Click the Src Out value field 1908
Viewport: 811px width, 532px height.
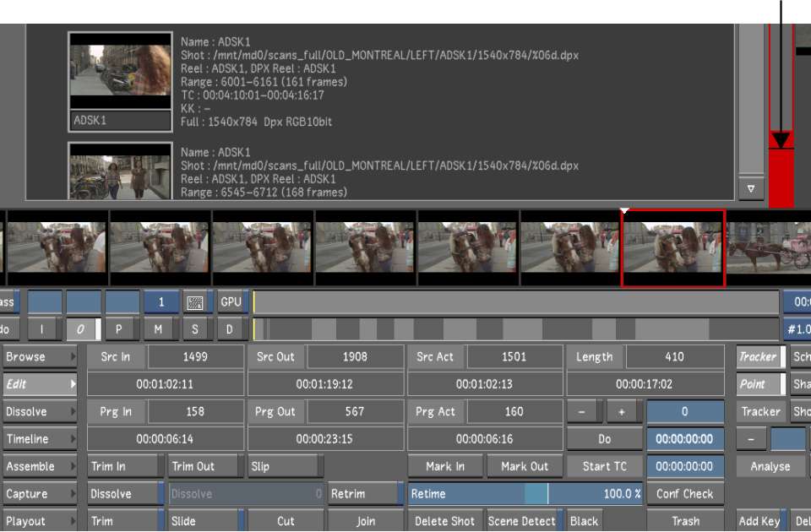click(x=355, y=356)
